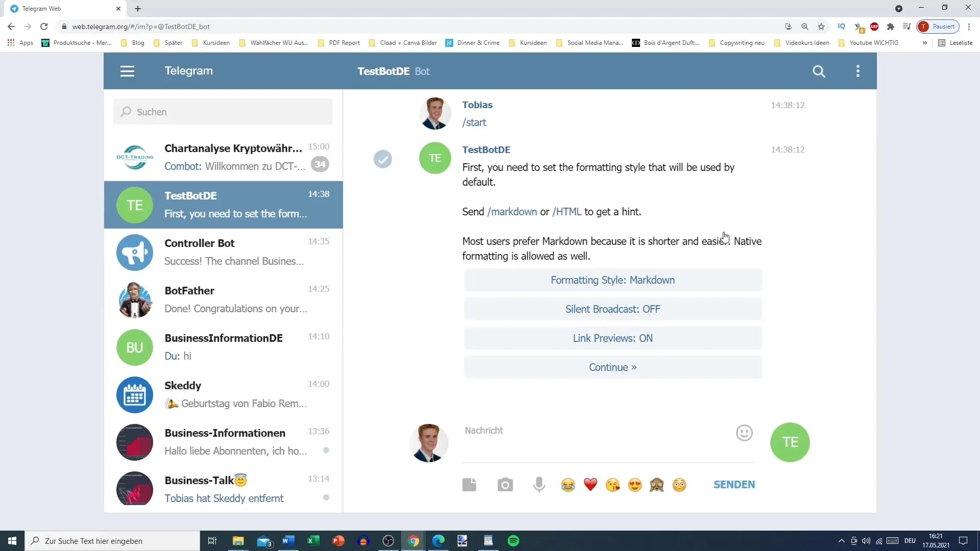Open Windows Start menu
This screenshot has height=551, width=980.
point(12,541)
